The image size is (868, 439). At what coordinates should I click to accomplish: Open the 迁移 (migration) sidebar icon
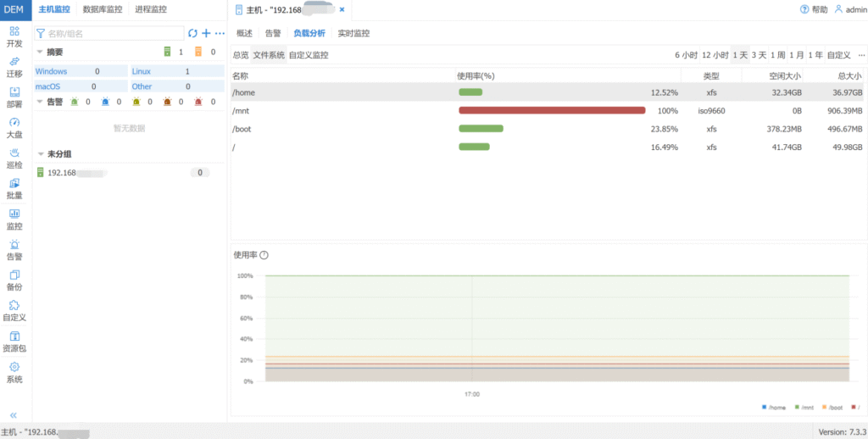point(14,66)
